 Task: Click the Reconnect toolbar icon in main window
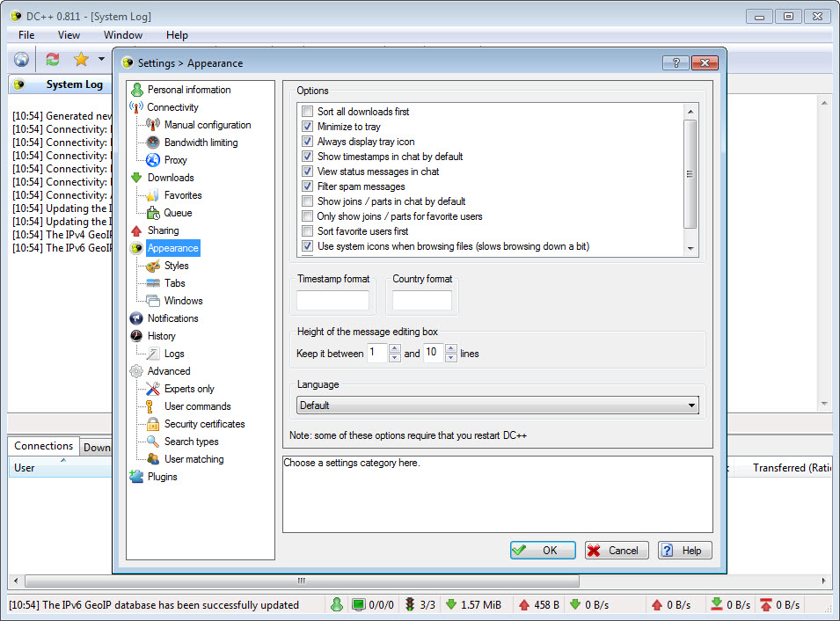coord(53,59)
